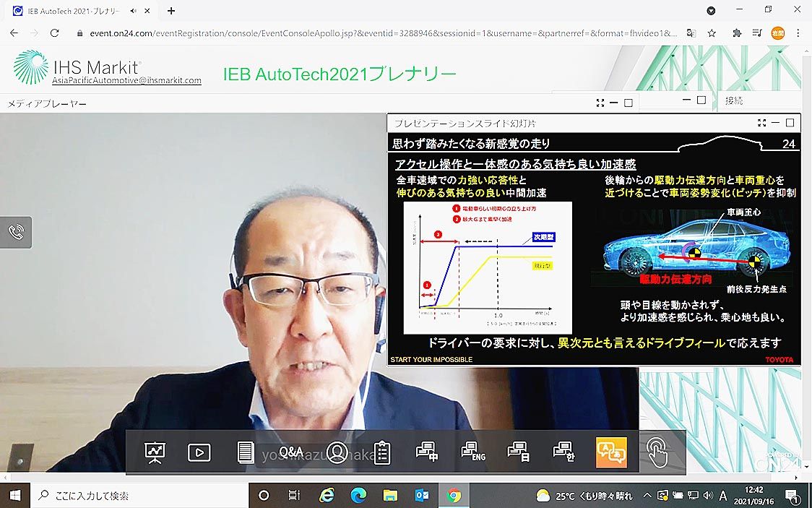The width and height of the screenshot is (812, 508).
Task: Open a new browser tab
Action: 171,11
